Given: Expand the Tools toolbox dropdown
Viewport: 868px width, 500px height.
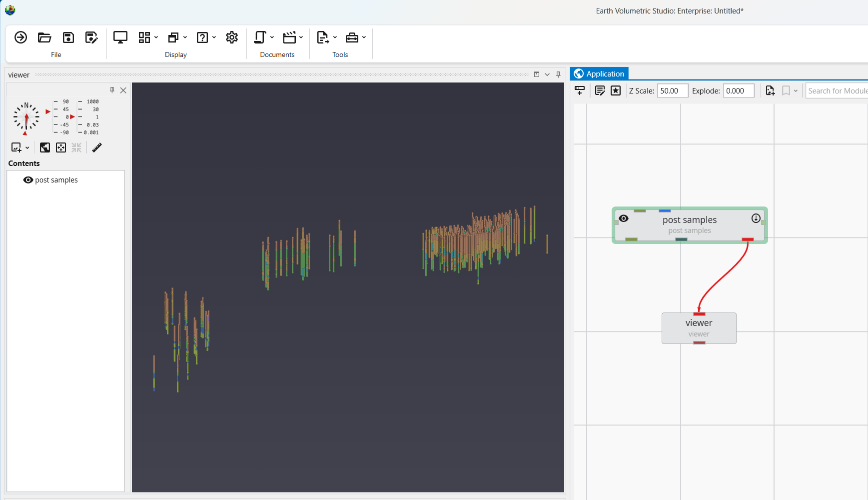Looking at the screenshot, I should tap(364, 37).
